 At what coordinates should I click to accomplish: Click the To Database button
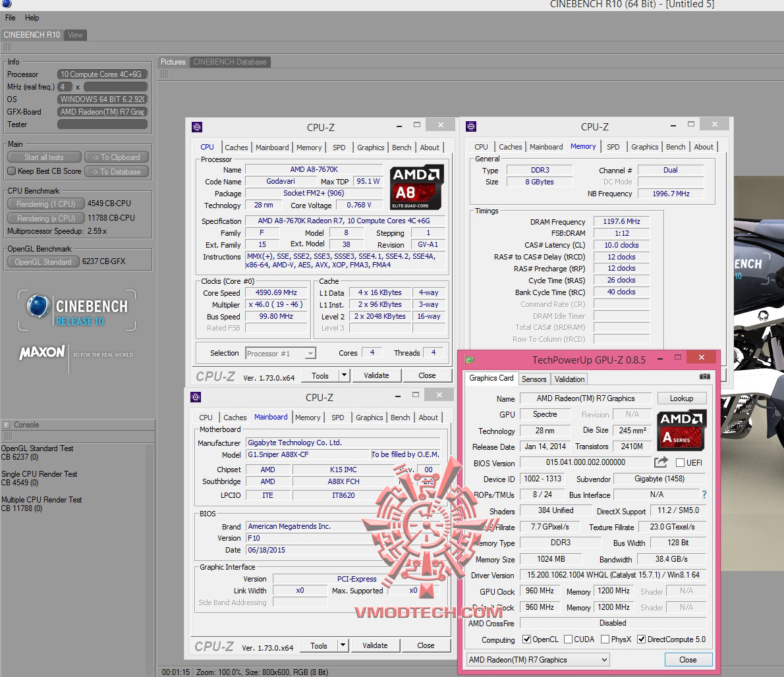click(117, 171)
